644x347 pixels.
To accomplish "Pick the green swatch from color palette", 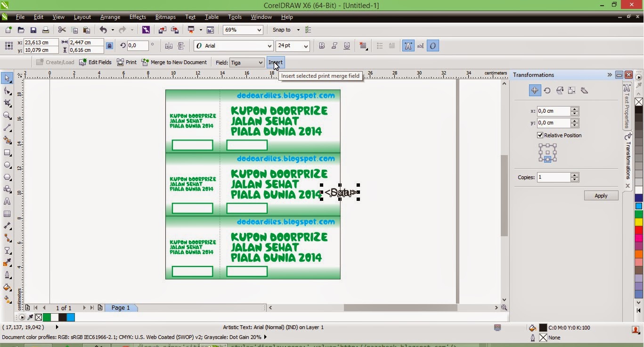I will coord(638,214).
